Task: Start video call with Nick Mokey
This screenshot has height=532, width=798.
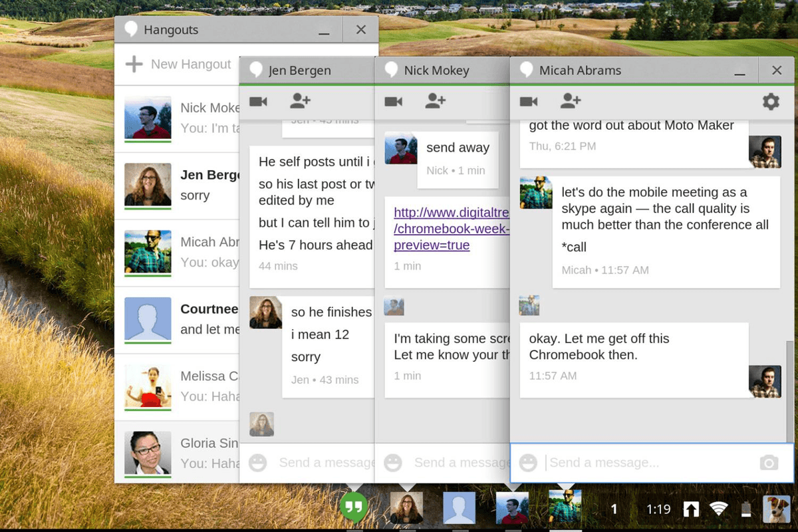Action: pos(394,101)
